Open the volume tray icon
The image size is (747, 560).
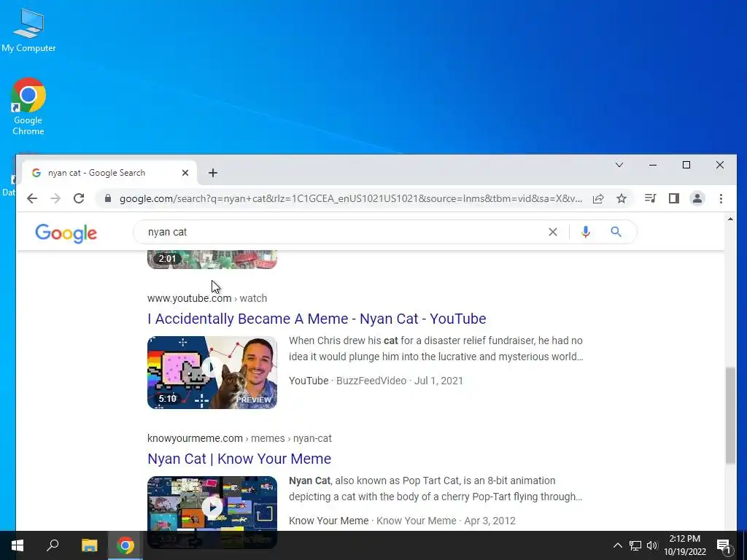pos(652,545)
